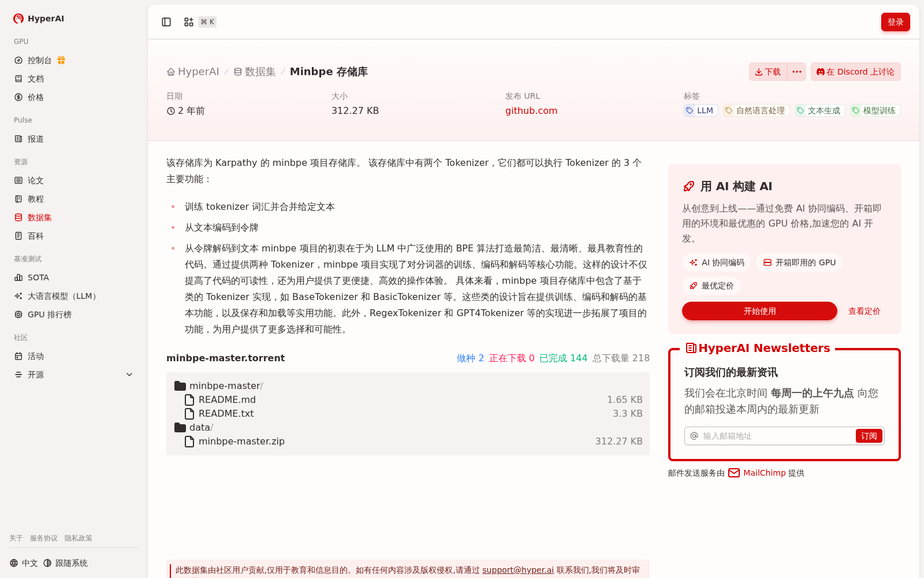
Task: Click 在 Discord 上讨论 button
Action: coord(855,72)
